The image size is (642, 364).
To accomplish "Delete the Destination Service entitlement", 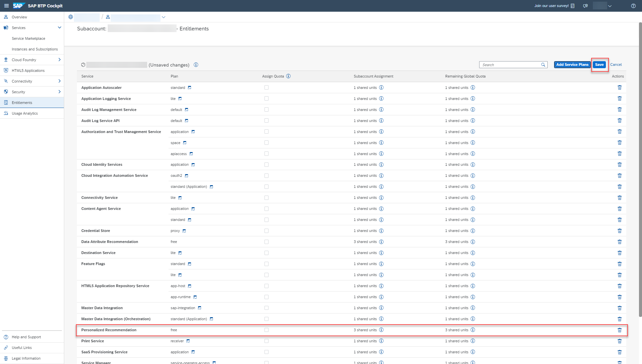I will click(620, 253).
